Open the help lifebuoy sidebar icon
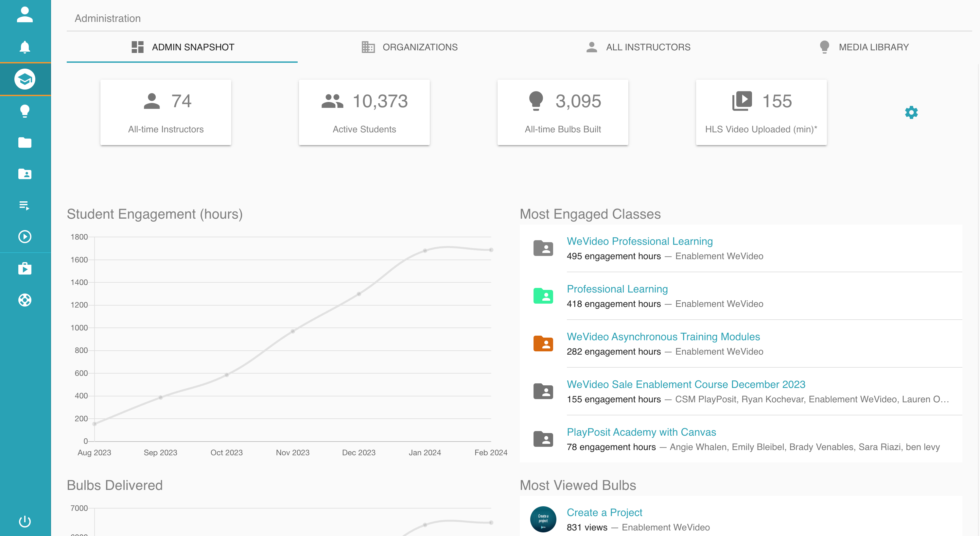The height and width of the screenshot is (536, 980). 25,300
